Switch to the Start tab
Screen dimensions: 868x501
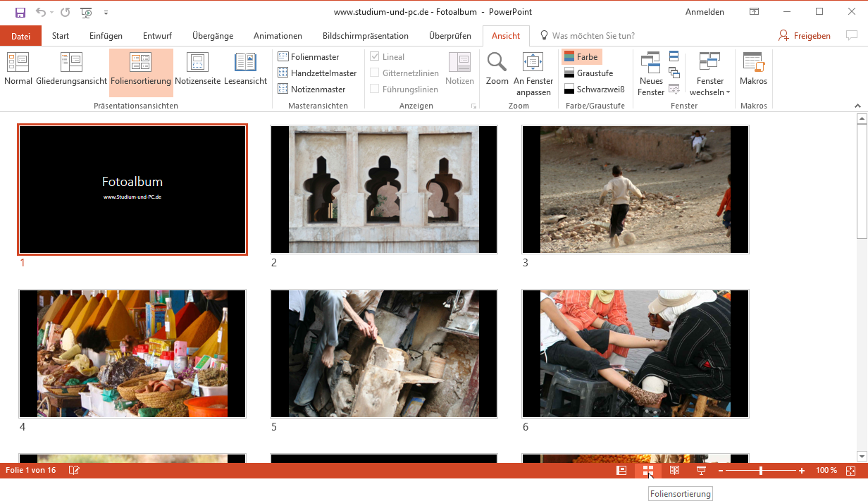pos(61,36)
